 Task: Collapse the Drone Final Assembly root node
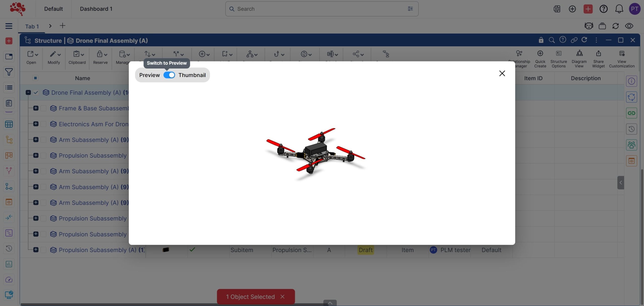pos(28,92)
